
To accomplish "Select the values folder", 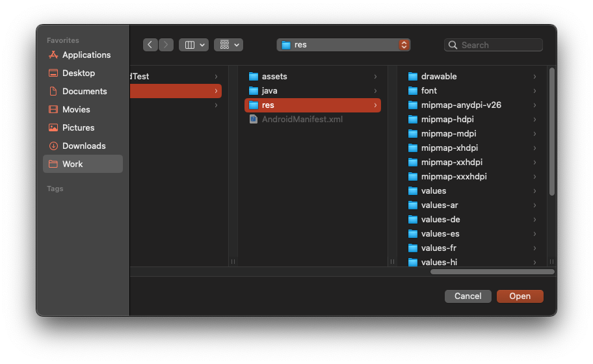I will [x=473, y=191].
